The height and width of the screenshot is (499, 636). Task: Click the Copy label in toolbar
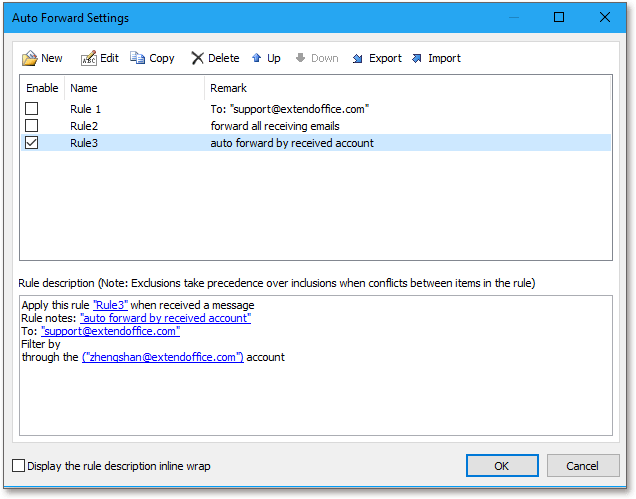click(162, 58)
